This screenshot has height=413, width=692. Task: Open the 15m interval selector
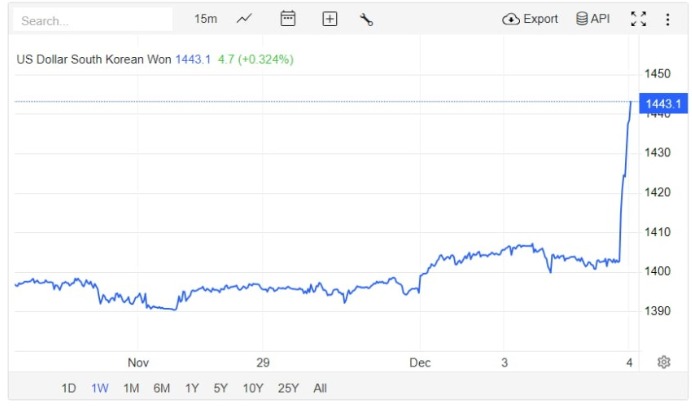(206, 19)
